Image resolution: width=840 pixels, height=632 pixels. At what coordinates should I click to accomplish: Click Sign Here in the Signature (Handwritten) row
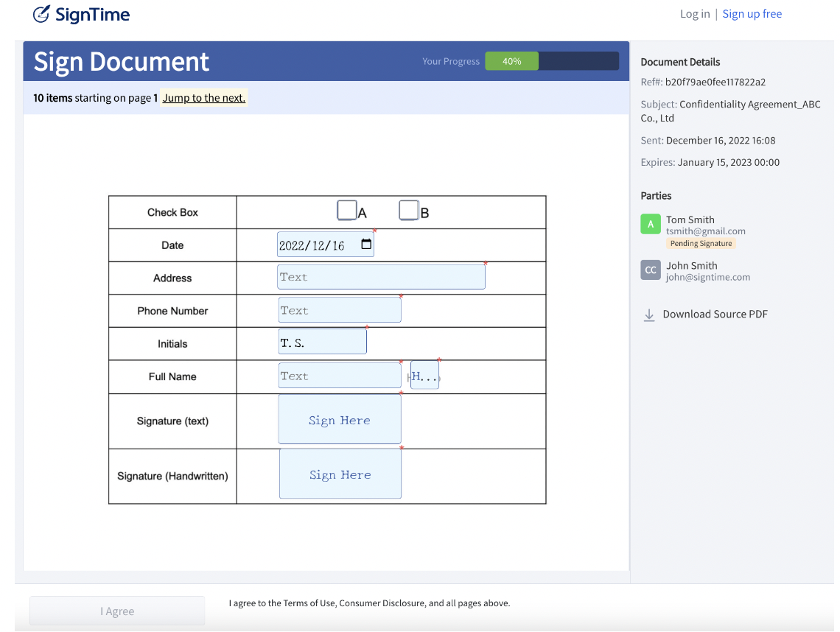[x=340, y=475]
